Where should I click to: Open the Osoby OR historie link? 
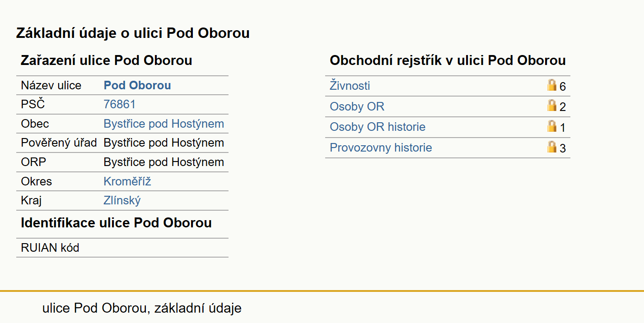(x=378, y=127)
